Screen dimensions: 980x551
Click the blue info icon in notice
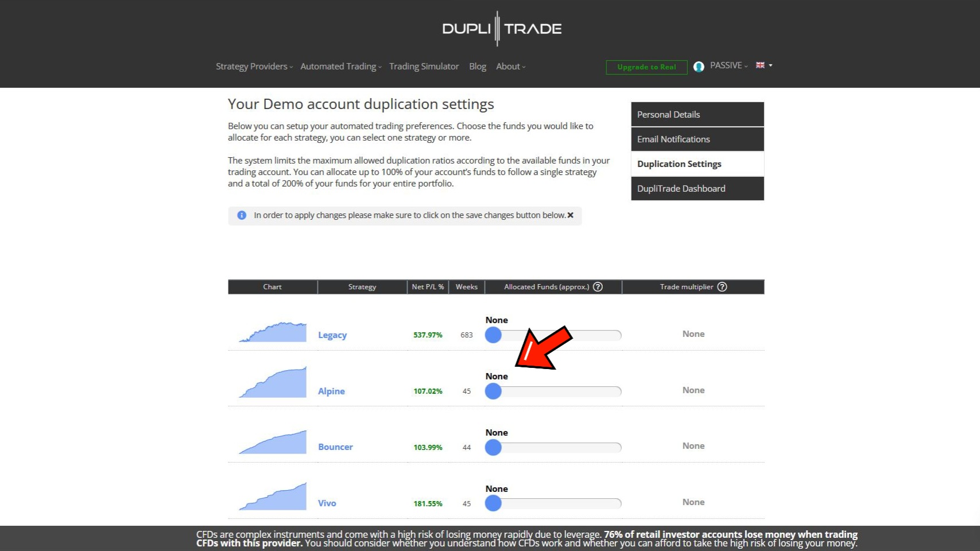[x=242, y=215]
